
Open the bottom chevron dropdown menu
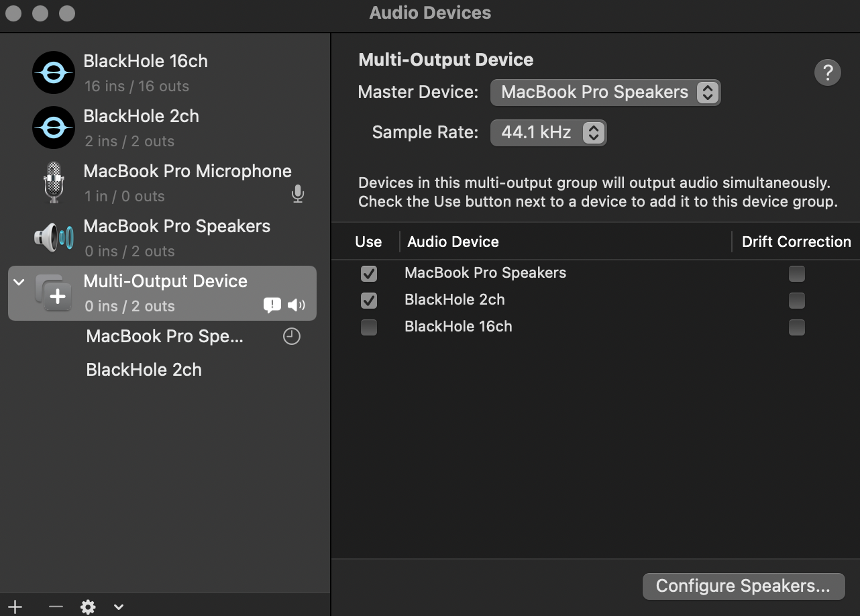[119, 607]
